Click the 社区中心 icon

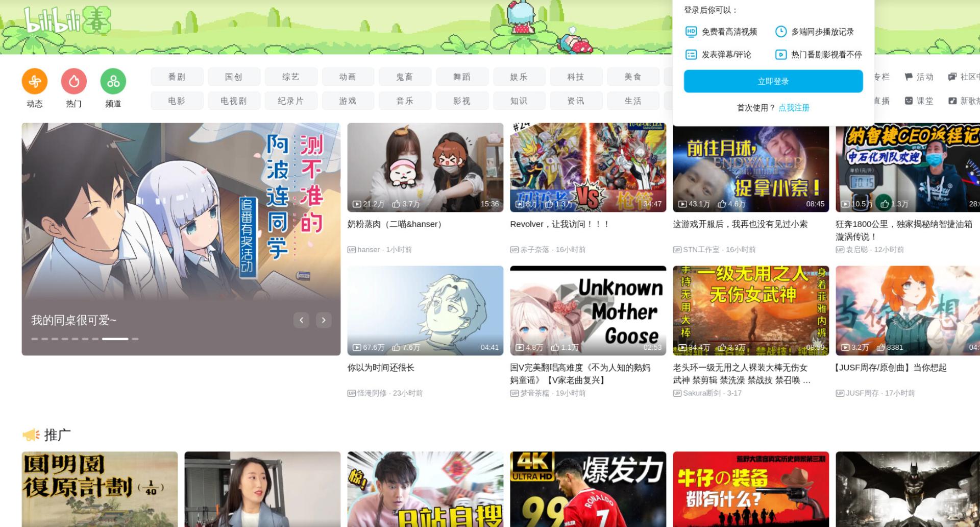tap(952, 77)
